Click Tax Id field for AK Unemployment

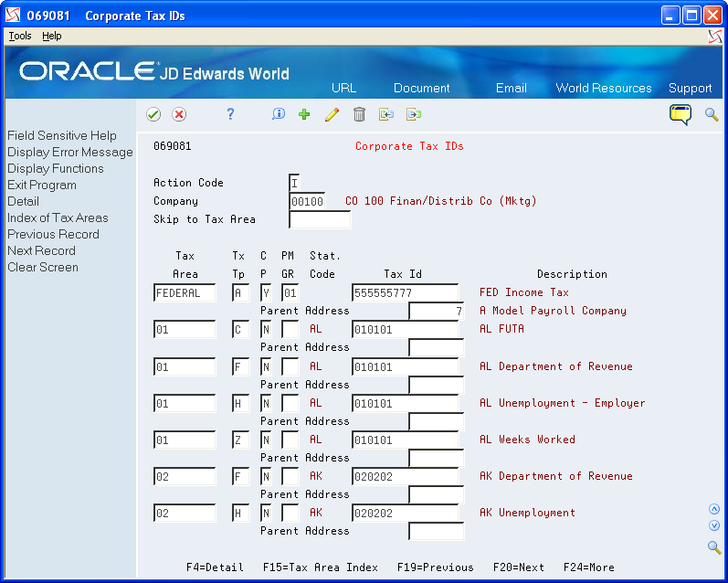click(x=405, y=513)
